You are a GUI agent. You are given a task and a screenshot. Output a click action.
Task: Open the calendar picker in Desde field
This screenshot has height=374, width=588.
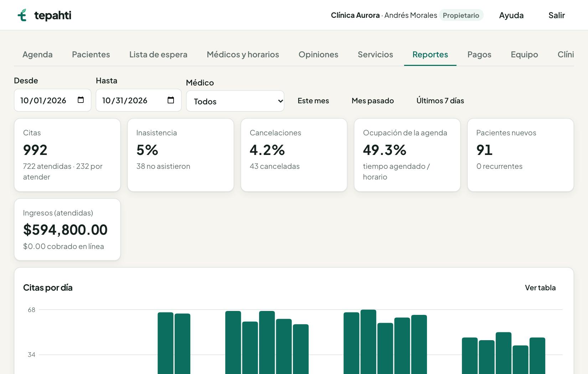[81, 100]
